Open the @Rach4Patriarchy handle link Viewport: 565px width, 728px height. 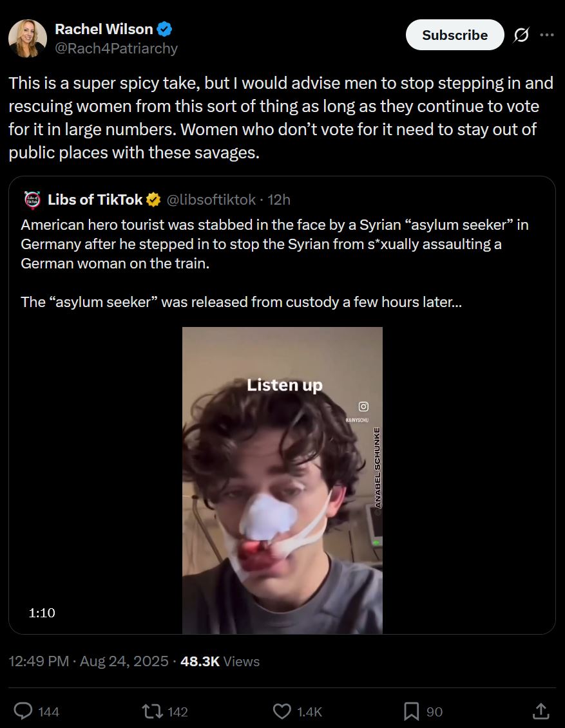click(116, 48)
